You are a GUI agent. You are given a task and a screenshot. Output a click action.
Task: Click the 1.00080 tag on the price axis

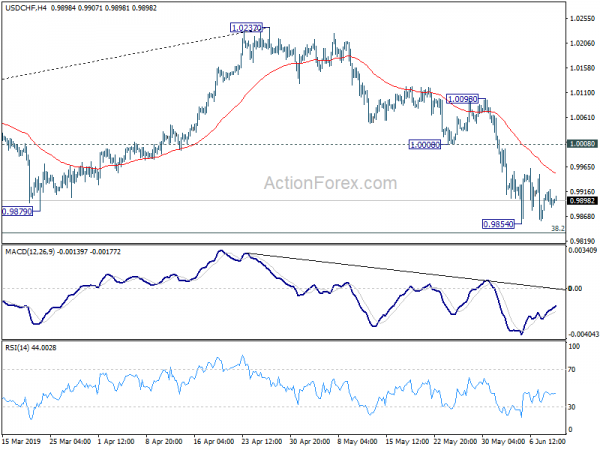coord(582,144)
